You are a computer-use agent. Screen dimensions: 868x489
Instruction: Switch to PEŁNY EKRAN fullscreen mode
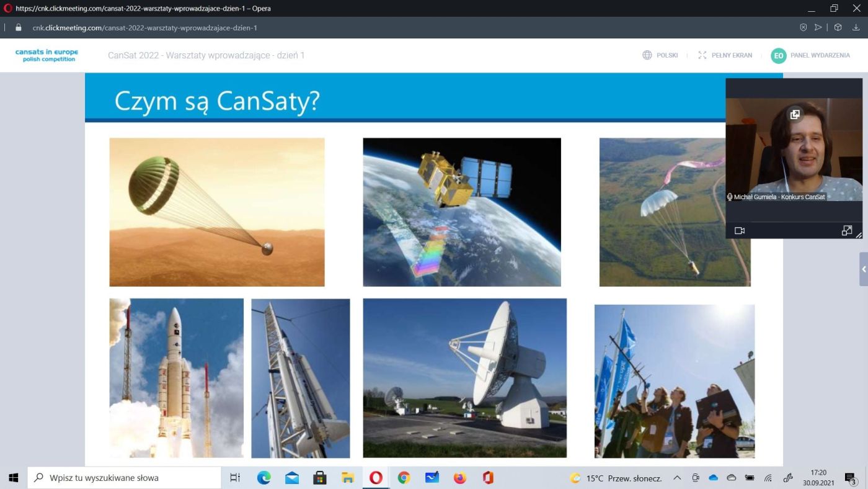(725, 55)
